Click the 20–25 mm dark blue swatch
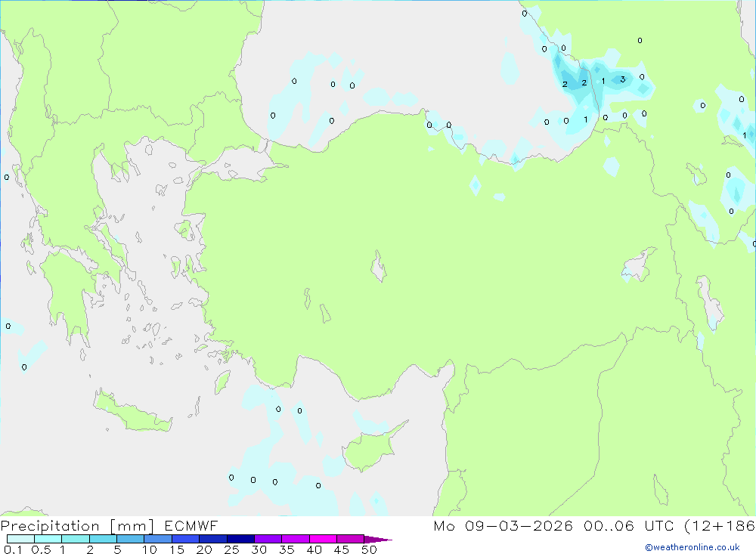Image resolution: width=756 pixels, height=554 pixels. coord(213,539)
